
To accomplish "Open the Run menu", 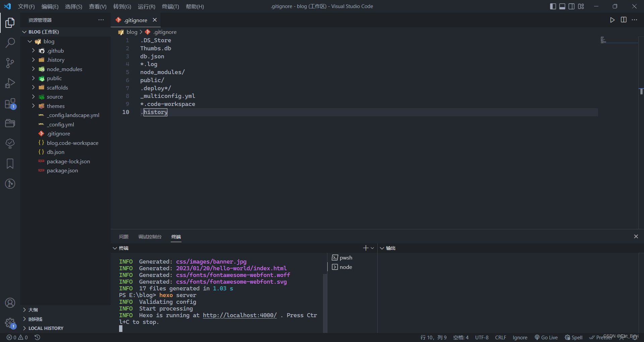I will pos(147,6).
